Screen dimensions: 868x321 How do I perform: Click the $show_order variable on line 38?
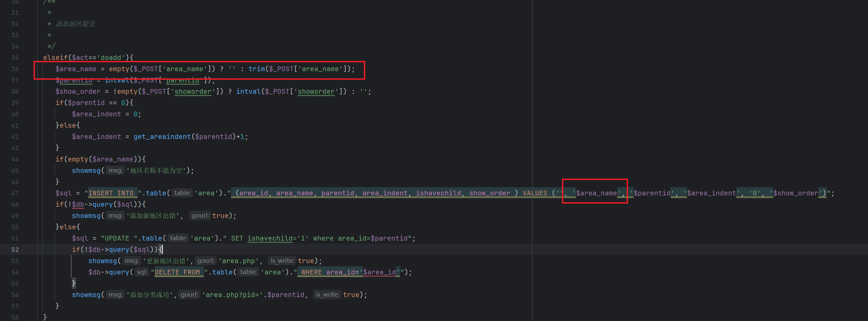pyautogui.click(x=78, y=91)
